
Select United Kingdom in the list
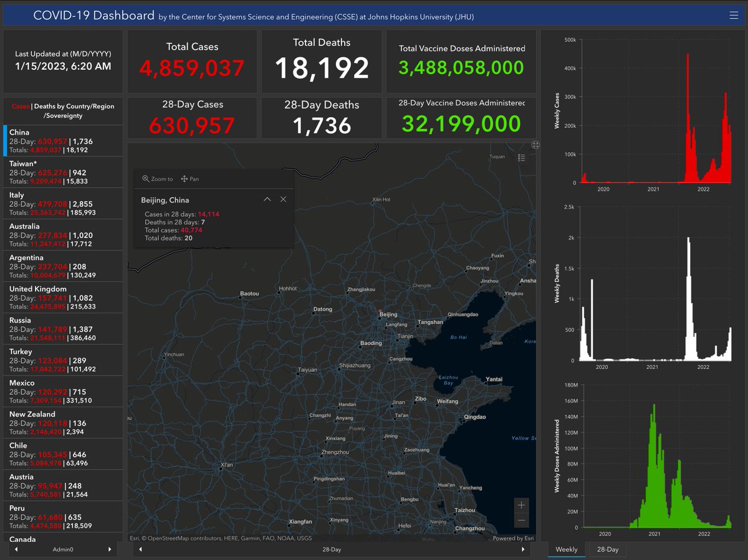pyautogui.click(x=63, y=297)
